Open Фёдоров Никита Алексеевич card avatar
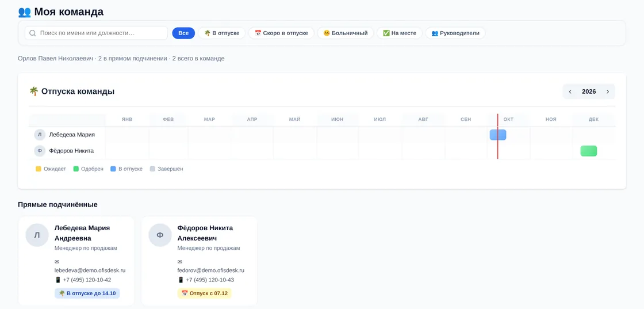 (160, 235)
